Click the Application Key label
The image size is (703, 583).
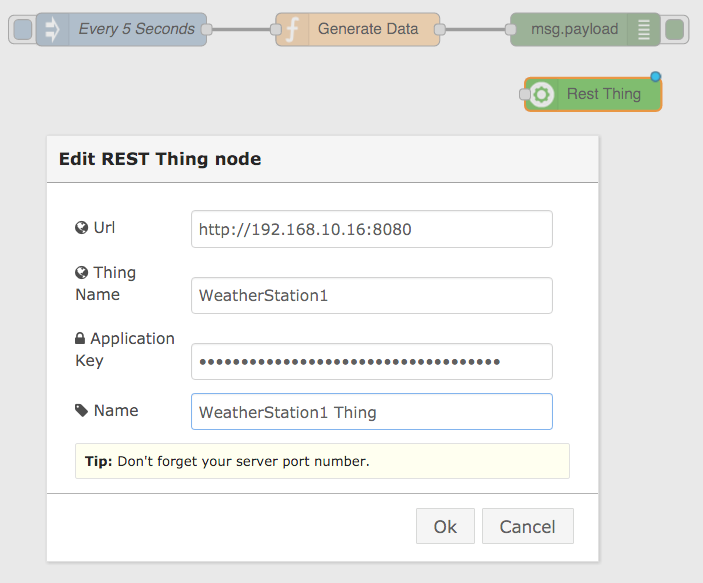pos(125,349)
